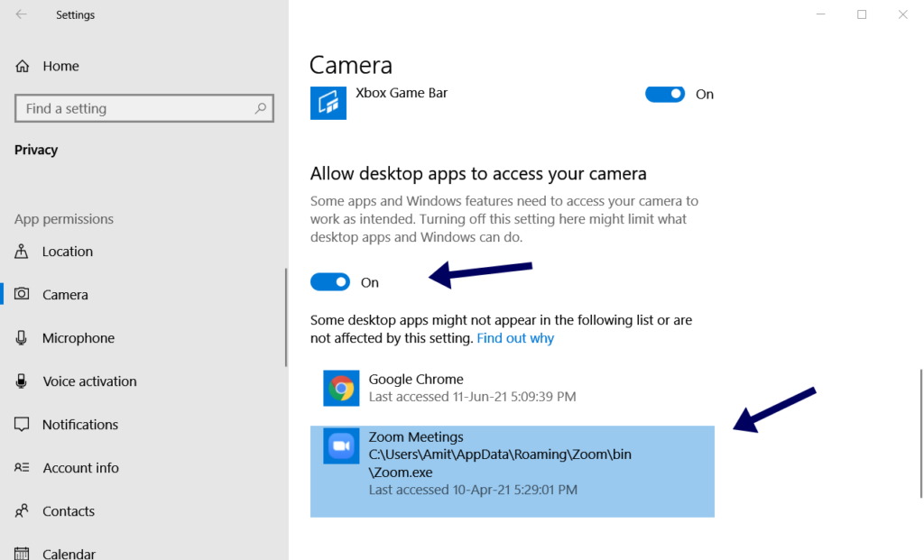Select the highlighted Zoom Meetings entry
The height and width of the screenshot is (560, 924).
pos(512,471)
